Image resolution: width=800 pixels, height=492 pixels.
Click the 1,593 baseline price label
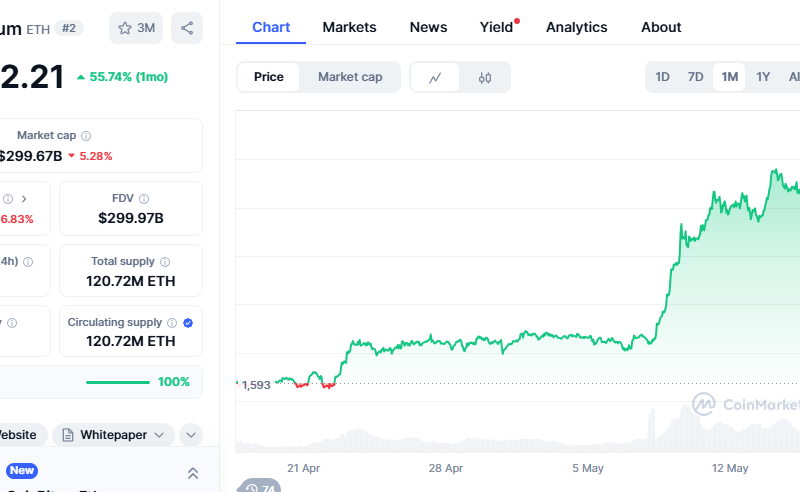pos(256,385)
